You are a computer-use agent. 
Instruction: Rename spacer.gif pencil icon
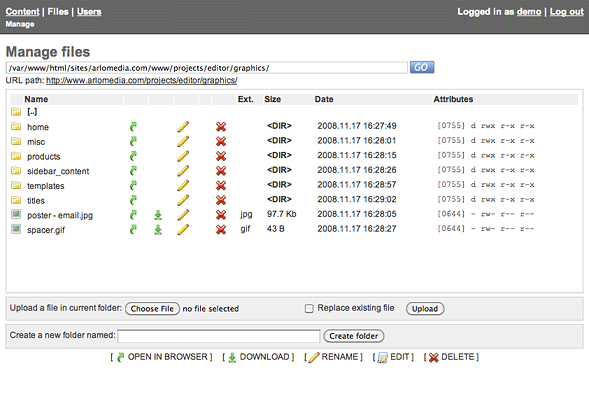click(x=183, y=229)
